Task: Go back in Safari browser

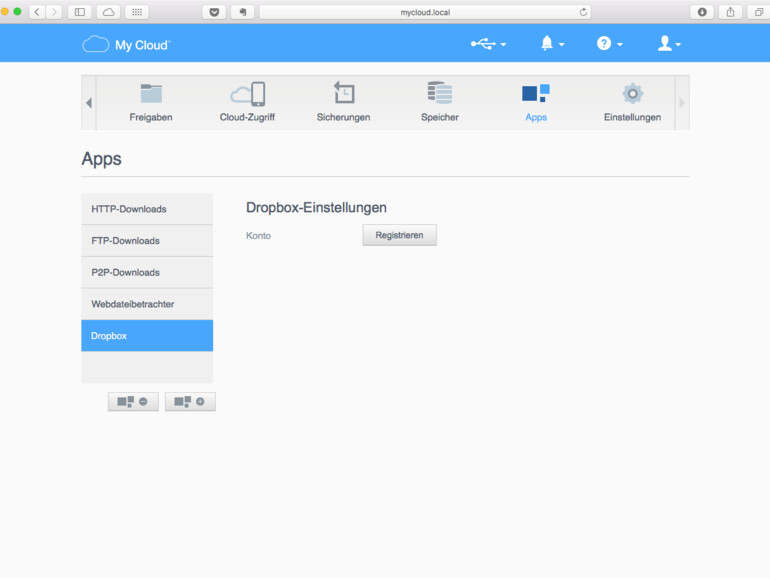Action: 37,12
